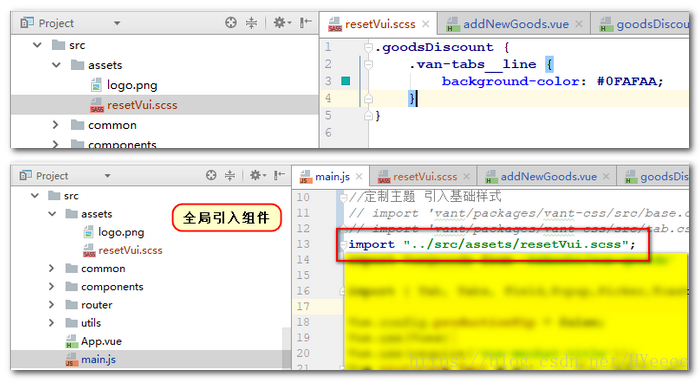The image size is (700, 381).
Task: Expand utils folder chevron in lower tree
Action: [x=51, y=323]
